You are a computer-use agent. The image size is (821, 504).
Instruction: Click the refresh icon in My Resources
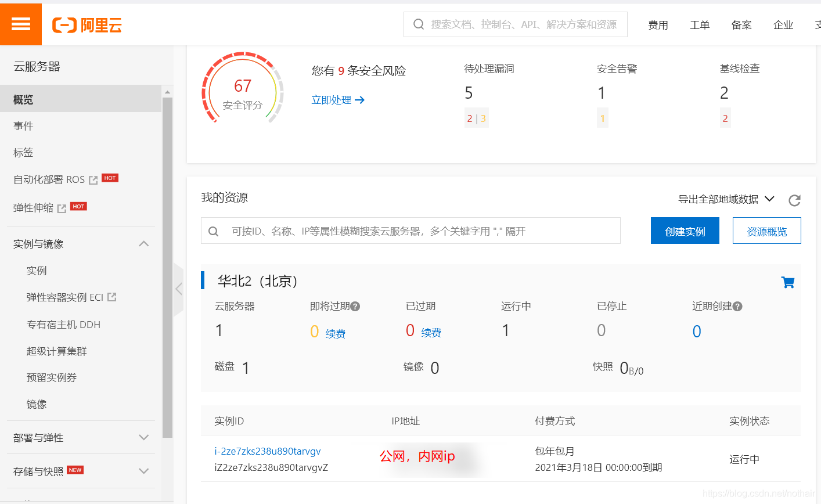794,200
